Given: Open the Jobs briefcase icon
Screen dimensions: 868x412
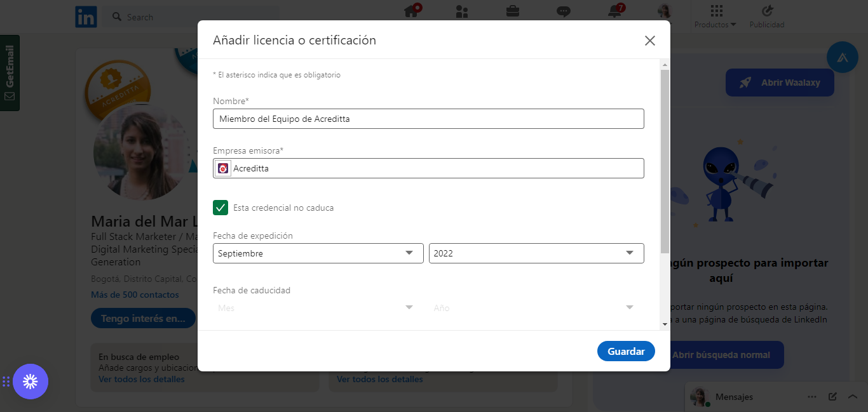Looking at the screenshot, I should coord(512,11).
